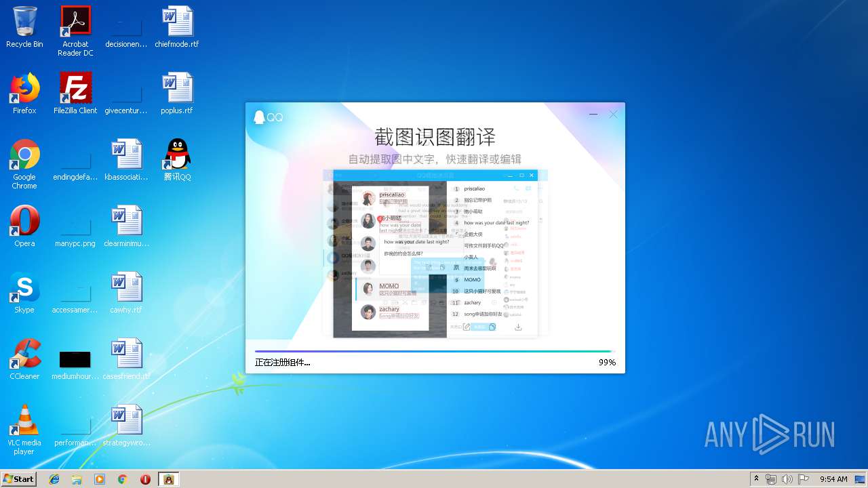Launch the FileZilla Client shortcut
The image size is (868, 488).
tap(75, 94)
